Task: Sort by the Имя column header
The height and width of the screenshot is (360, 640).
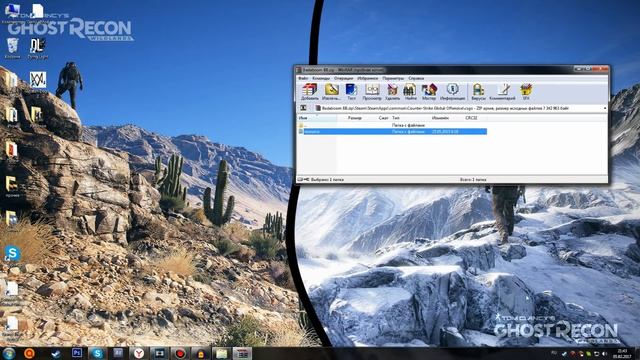Action: (x=317, y=118)
